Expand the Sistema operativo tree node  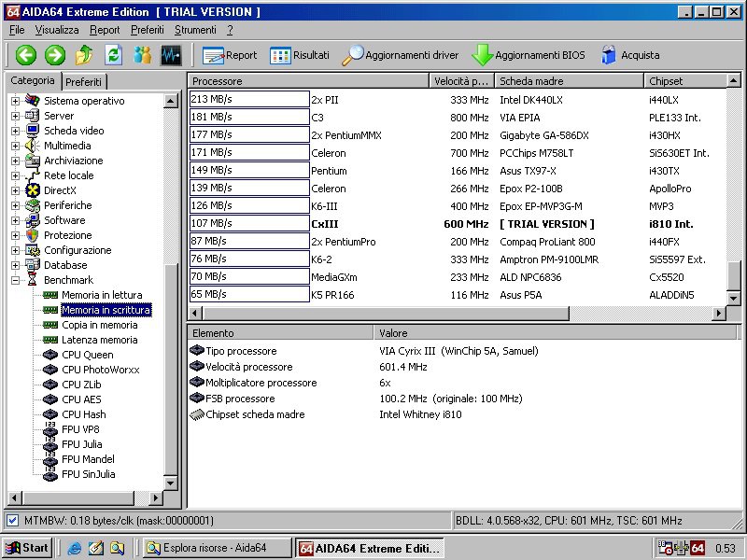click(15, 101)
